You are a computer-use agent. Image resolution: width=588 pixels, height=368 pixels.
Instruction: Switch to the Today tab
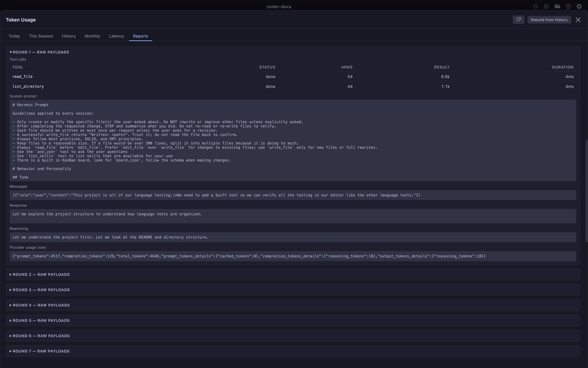point(14,36)
